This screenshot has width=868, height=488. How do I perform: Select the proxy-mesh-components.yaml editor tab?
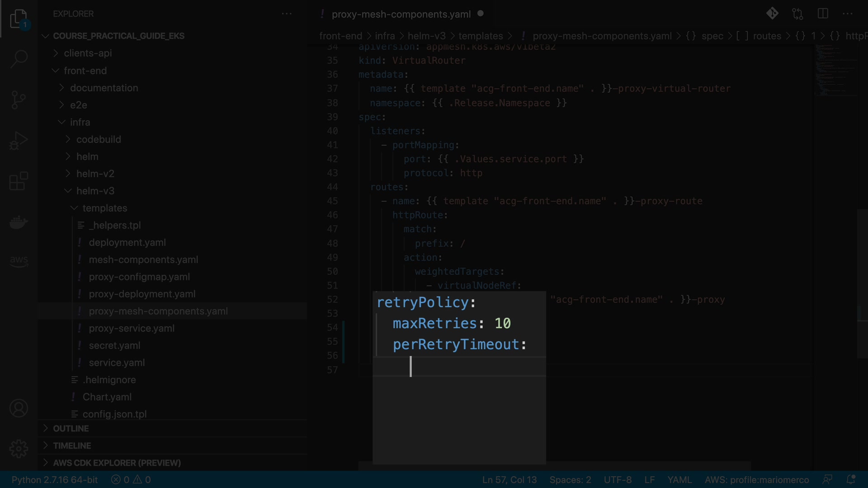coord(401,14)
